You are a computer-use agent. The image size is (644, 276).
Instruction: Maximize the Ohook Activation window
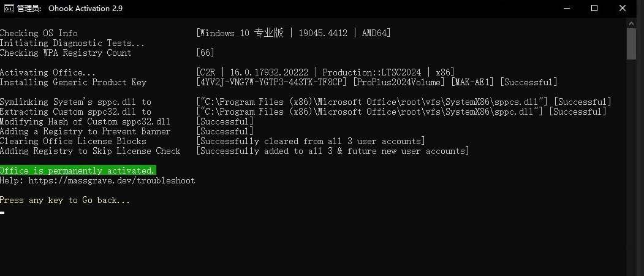tap(594, 8)
